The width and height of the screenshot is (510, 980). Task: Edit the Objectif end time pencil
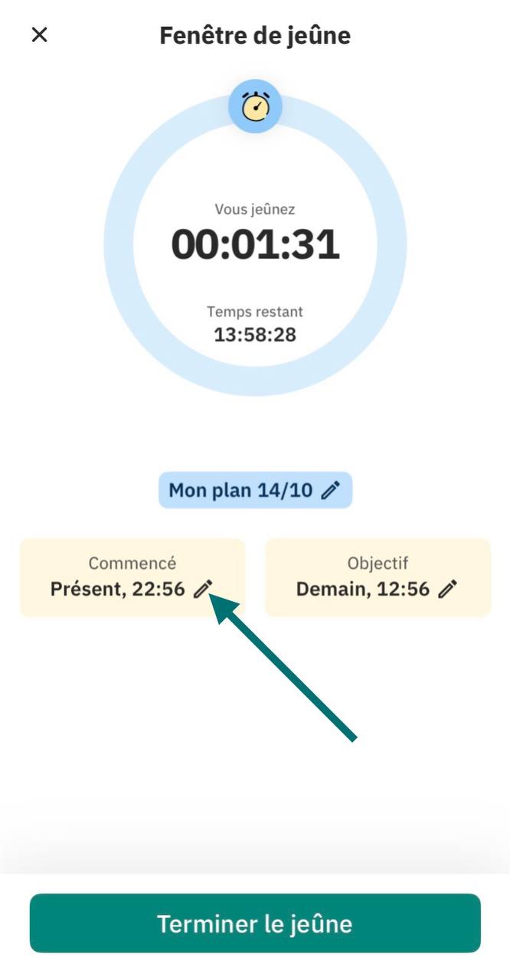click(449, 590)
